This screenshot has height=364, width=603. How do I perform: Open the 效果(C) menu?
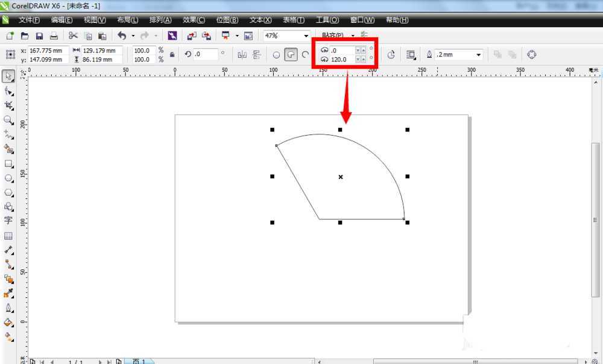[194, 20]
